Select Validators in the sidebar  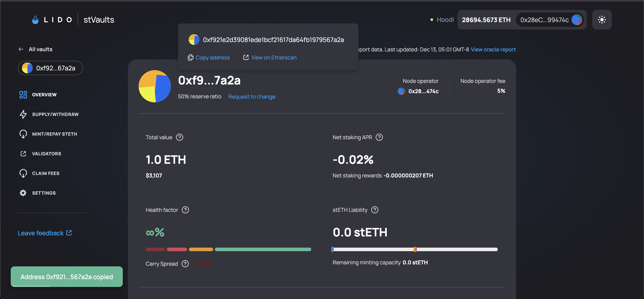47,154
